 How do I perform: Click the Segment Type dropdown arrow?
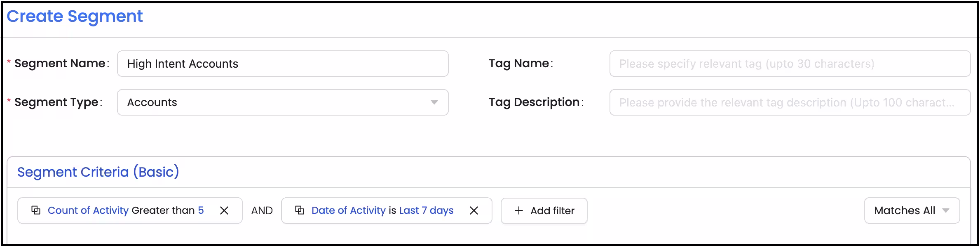[x=434, y=102]
